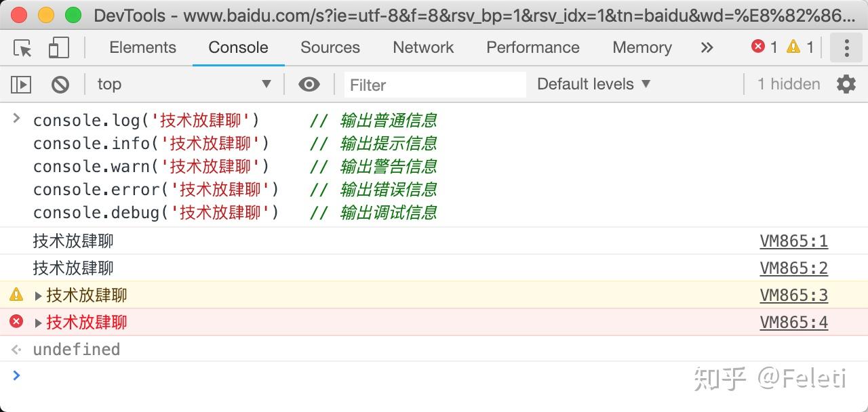Click the red error count icon

tap(758, 47)
